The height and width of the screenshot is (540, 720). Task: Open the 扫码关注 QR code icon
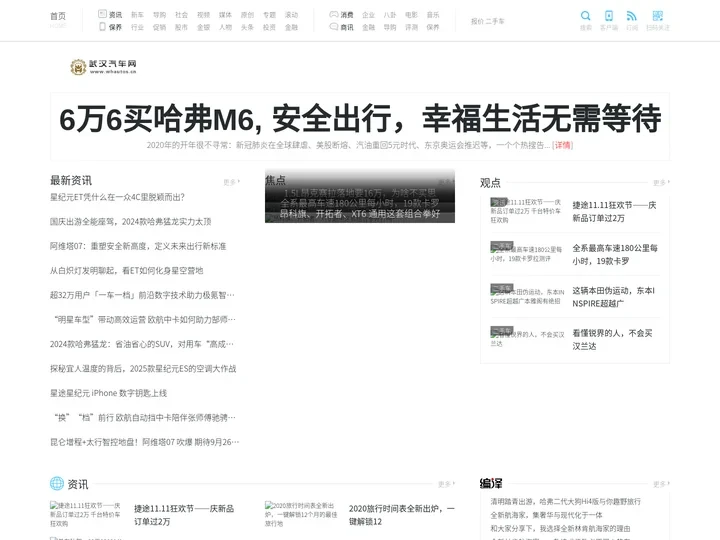(x=658, y=16)
